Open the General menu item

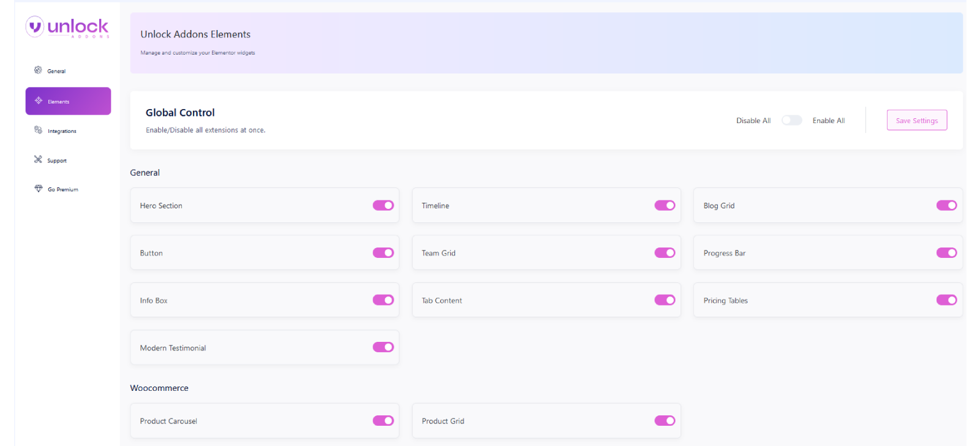(x=56, y=71)
